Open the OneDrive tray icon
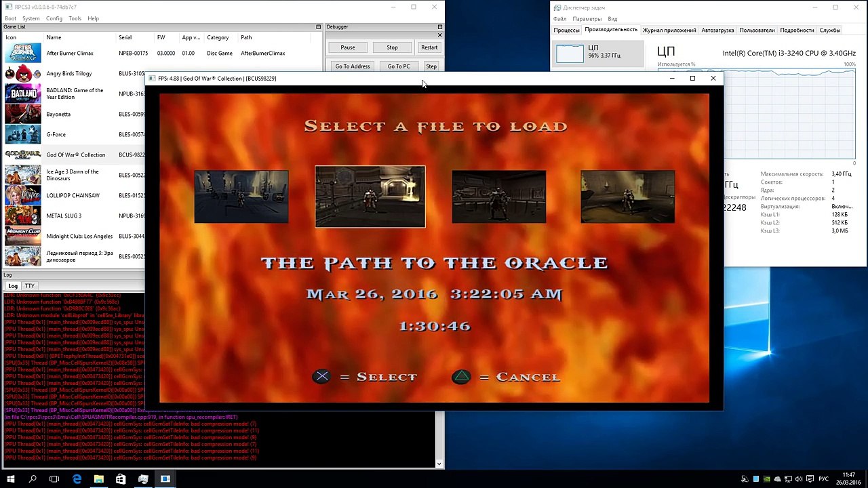The image size is (868, 488). [x=778, y=479]
